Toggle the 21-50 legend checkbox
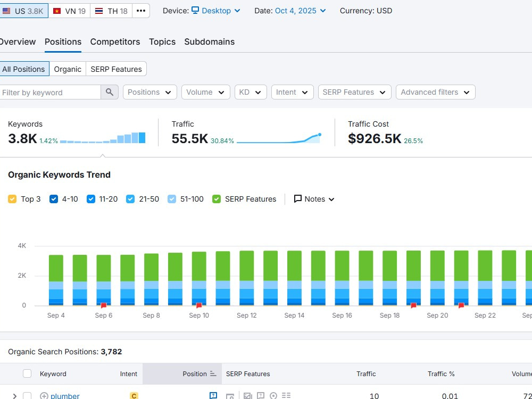Viewport: 532px width, 399px height. (x=130, y=199)
